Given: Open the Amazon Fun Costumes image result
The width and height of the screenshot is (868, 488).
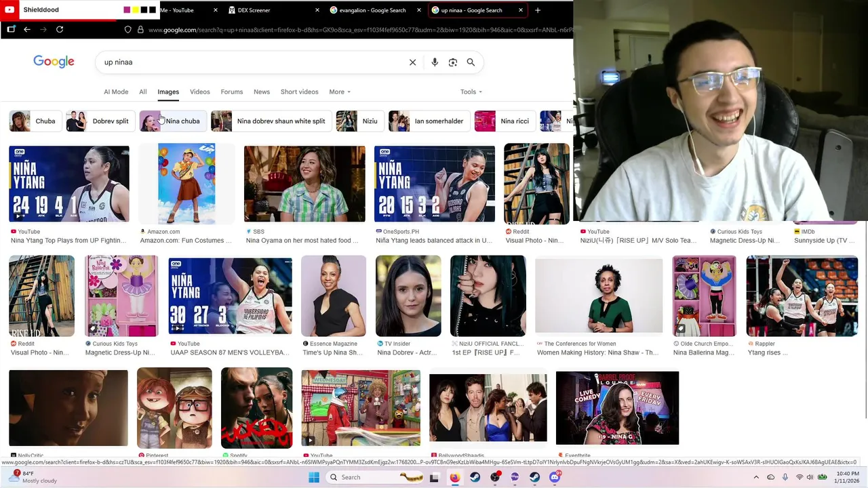Looking at the screenshot, I should 186,184.
